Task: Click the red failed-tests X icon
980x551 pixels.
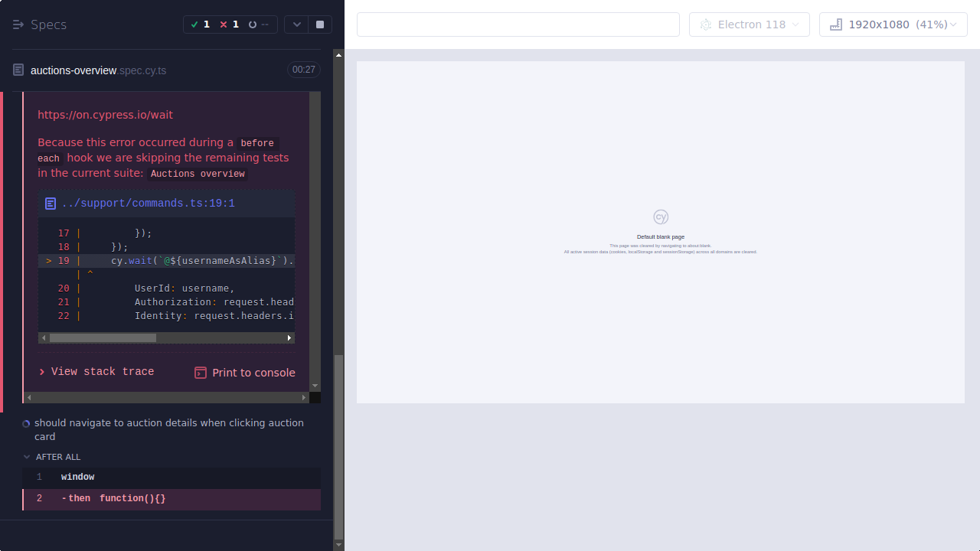Action: 223,24
